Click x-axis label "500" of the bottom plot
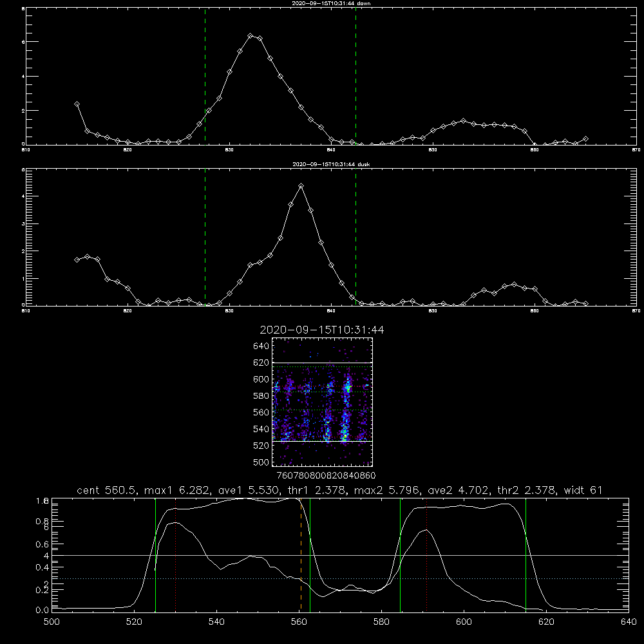Image resolution: width=644 pixels, height=644 pixels. pos(52,622)
